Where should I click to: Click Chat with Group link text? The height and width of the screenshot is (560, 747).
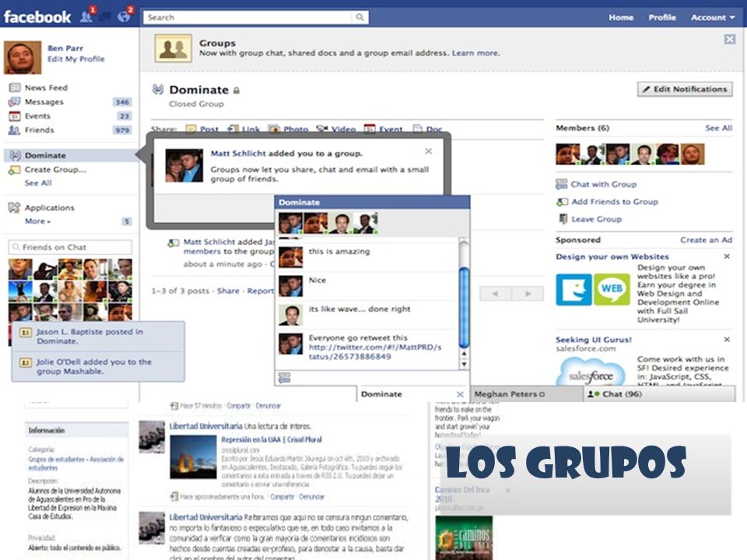click(604, 184)
